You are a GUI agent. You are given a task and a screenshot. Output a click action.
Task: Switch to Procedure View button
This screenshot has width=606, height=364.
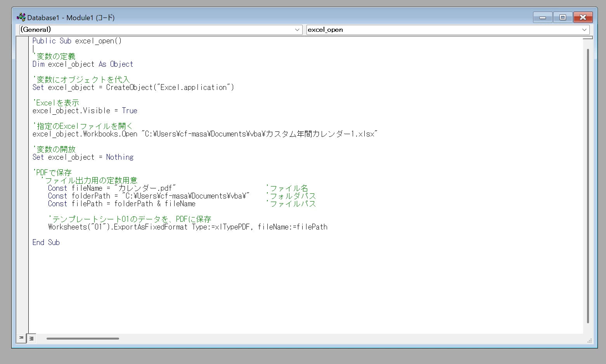pyautogui.click(x=21, y=338)
